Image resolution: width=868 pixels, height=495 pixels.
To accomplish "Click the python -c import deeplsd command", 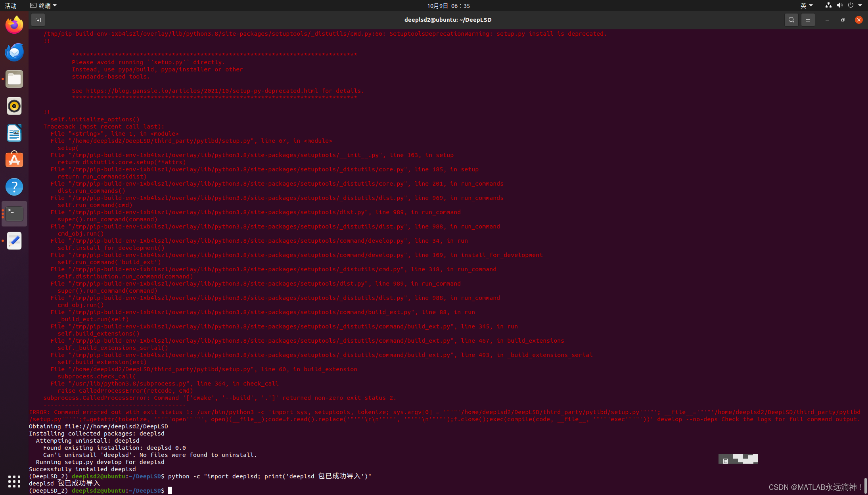I will coord(270,476).
